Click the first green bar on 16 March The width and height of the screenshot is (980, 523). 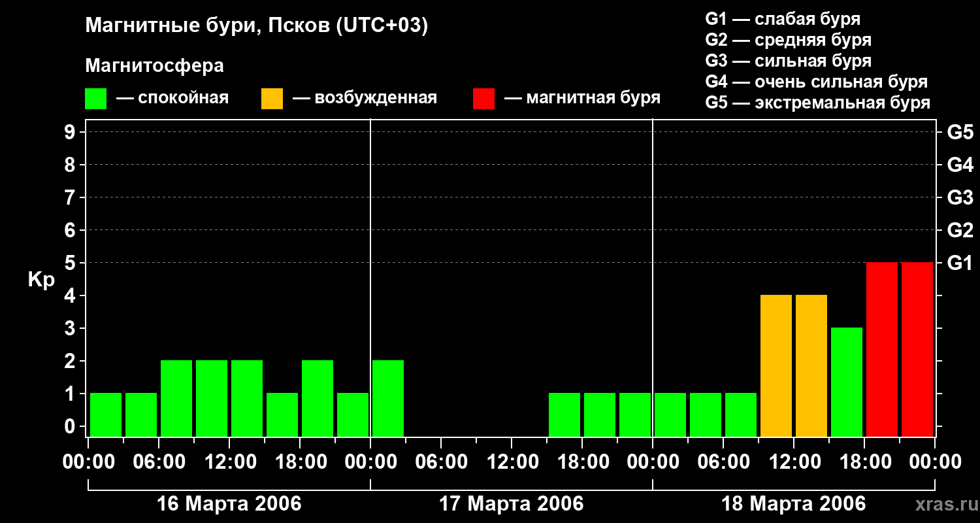pyautogui.click(x=106, y=415)
